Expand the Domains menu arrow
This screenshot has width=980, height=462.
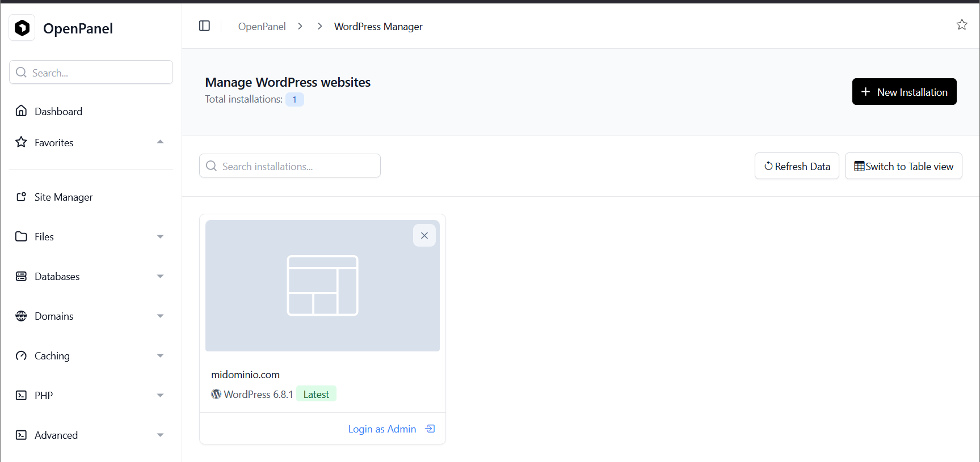tap(160, 316)
